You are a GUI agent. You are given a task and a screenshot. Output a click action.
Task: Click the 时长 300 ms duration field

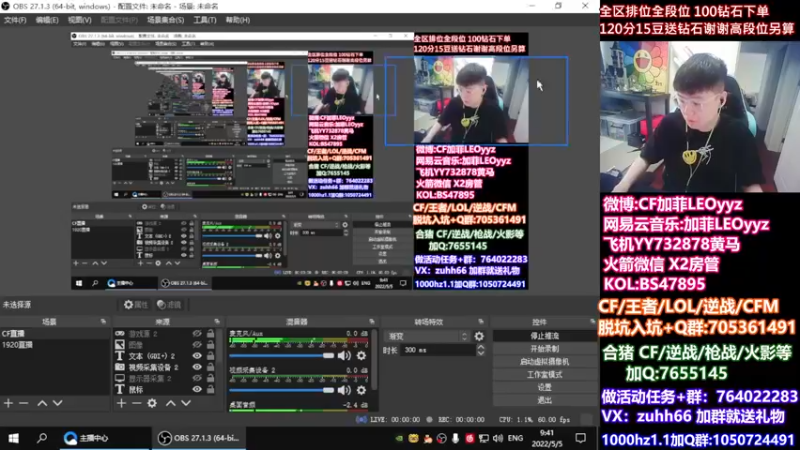439,350
